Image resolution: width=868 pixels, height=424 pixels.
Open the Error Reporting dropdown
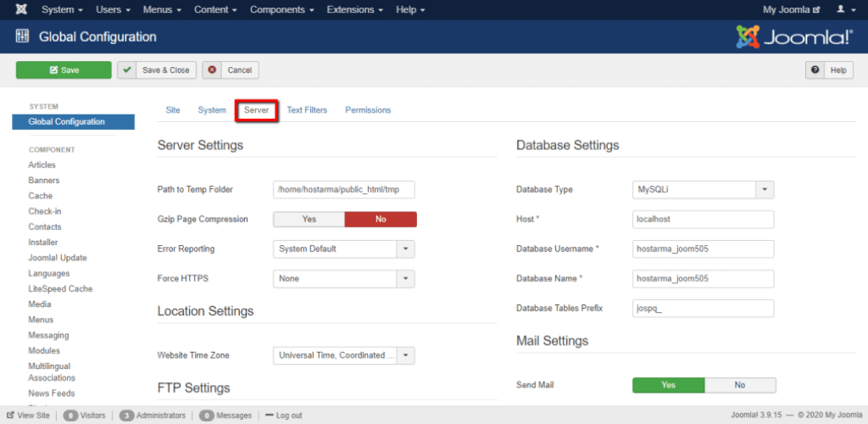[x=344, y=249]
